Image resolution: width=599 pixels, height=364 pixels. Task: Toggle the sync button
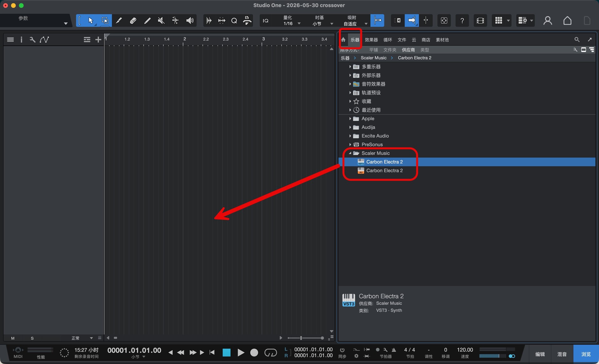point(342,352)
